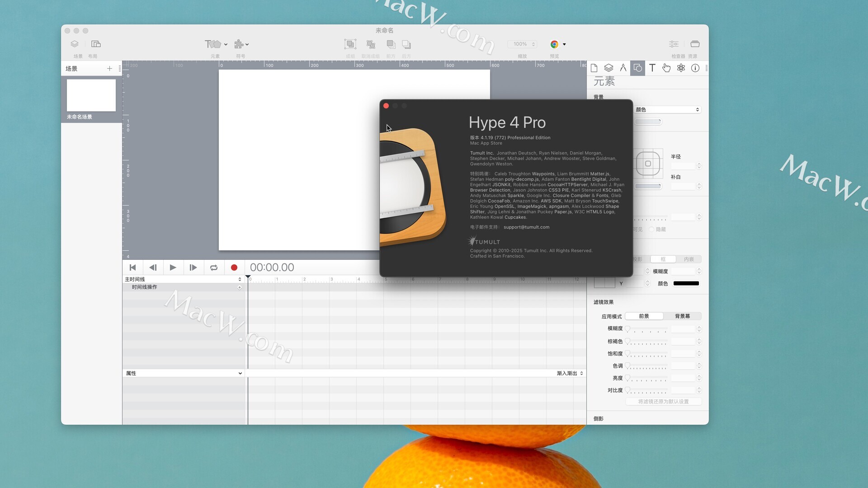The width and height of the screenshot is (868, 488).
Task: Open the 渐入渐出 easing dropdown
Action: coord(570,373)
